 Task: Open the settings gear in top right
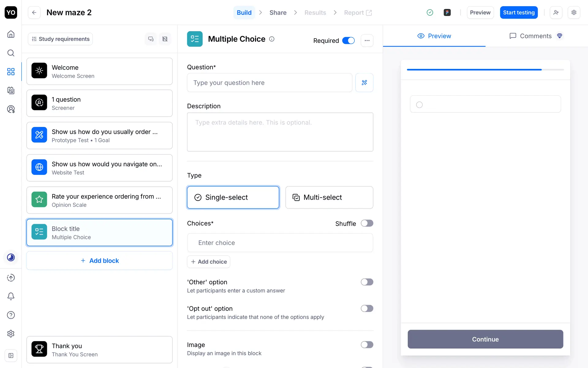(574, 13)
